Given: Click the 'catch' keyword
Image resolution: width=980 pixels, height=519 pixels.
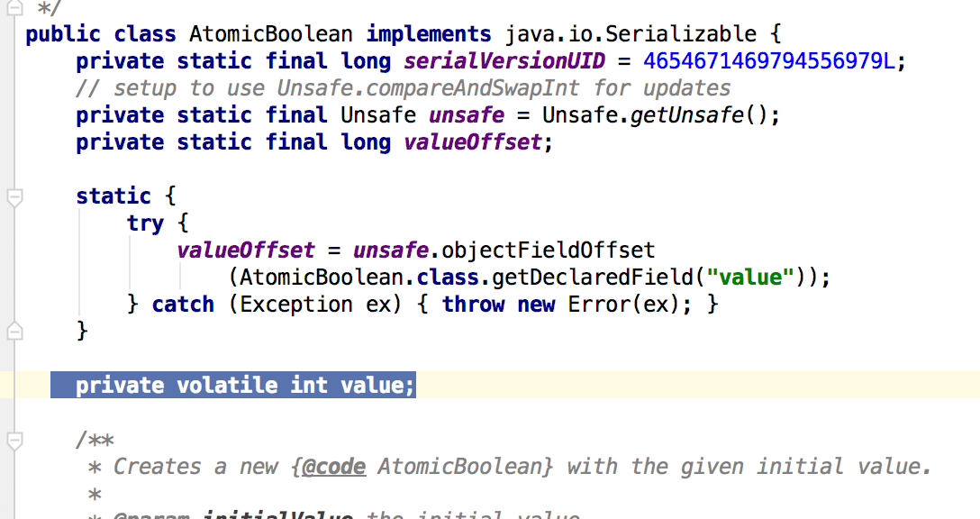Looking at the screenshot, I should (183, 305).
